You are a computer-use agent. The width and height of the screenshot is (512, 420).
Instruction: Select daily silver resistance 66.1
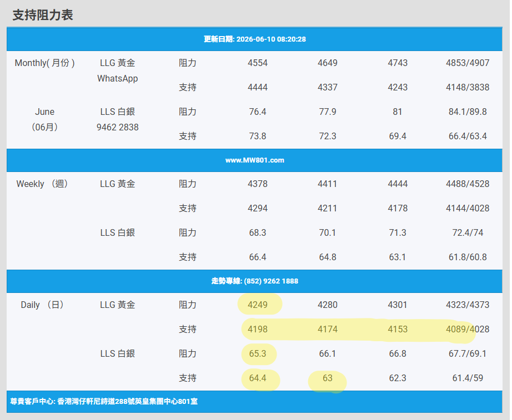pyautogui.click(x=328, y=354)
